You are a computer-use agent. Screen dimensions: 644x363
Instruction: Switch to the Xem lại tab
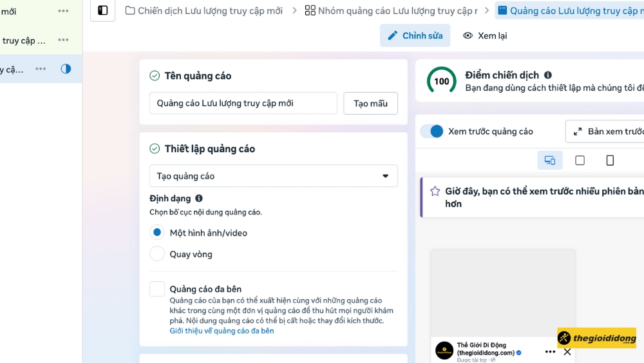click(485, 35)
